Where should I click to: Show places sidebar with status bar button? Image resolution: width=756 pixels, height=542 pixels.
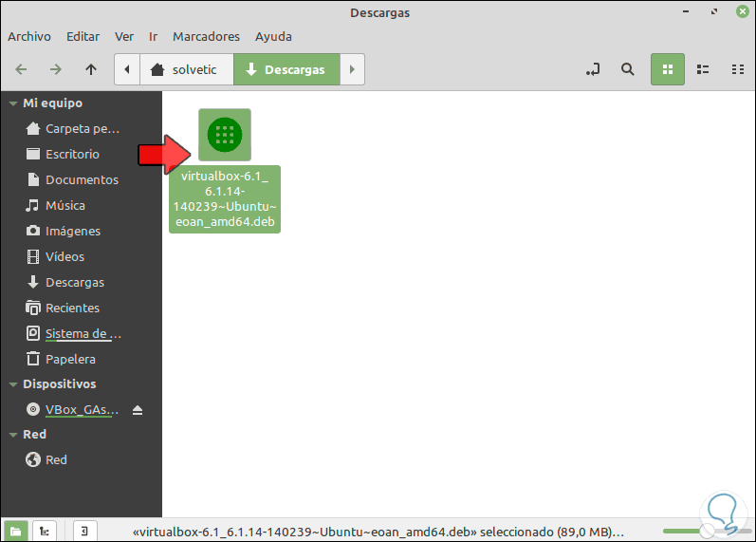click(15, 531)
